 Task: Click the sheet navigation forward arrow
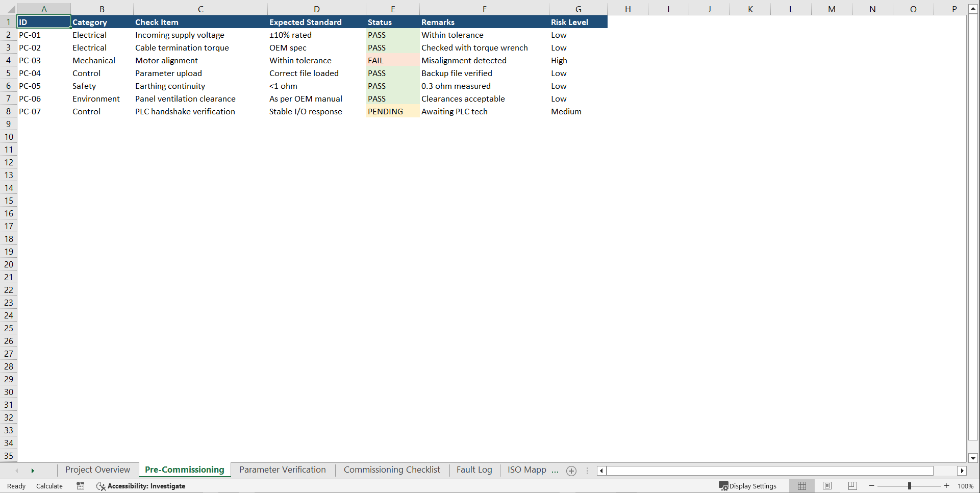(x=33, y=471)
